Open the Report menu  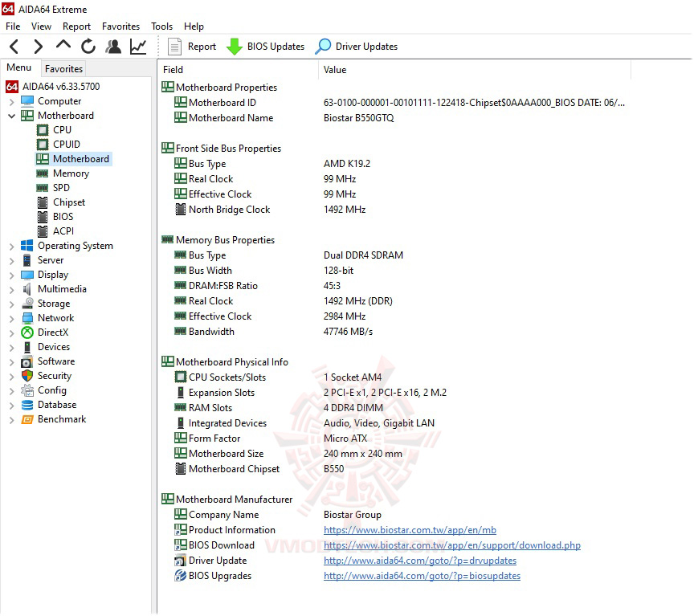(76, 27)
